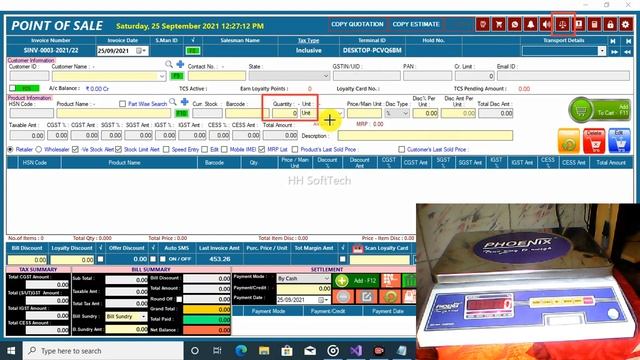Click the padlock lock icon
640x360 pixels.
click(x=610, y=24)
